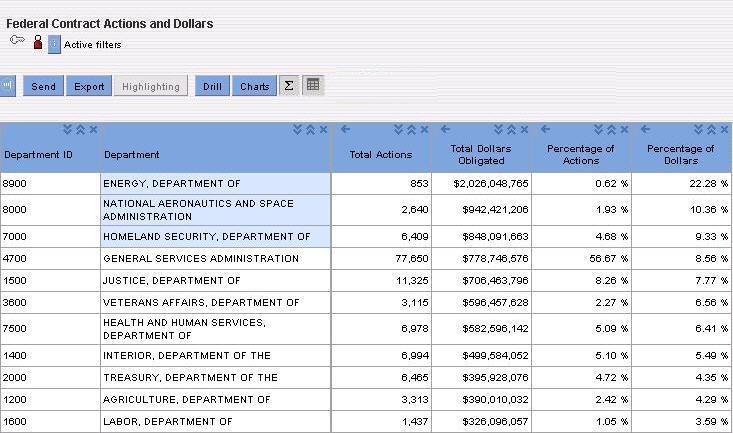733x433 pixels.
Task: Select HOMELAND SECURITY, DEPARTMENT OF cell
Action: pos(216,237)
